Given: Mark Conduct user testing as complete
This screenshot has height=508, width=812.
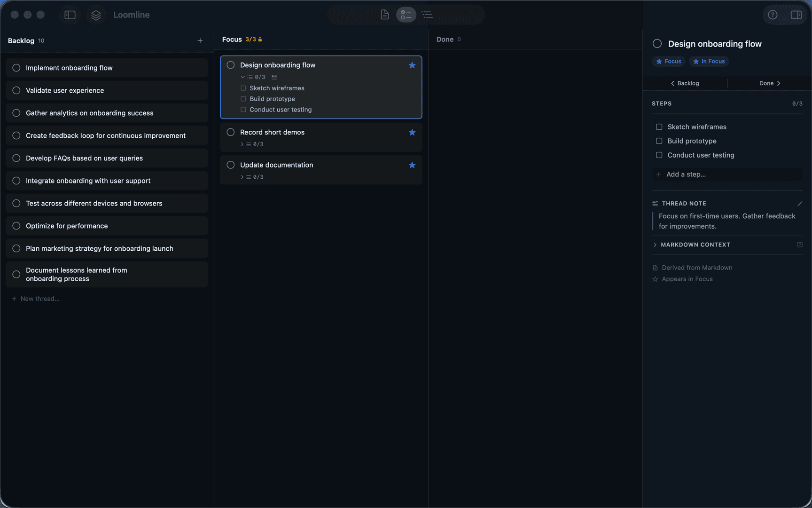Looking at the screenshot, I should 243,109.
